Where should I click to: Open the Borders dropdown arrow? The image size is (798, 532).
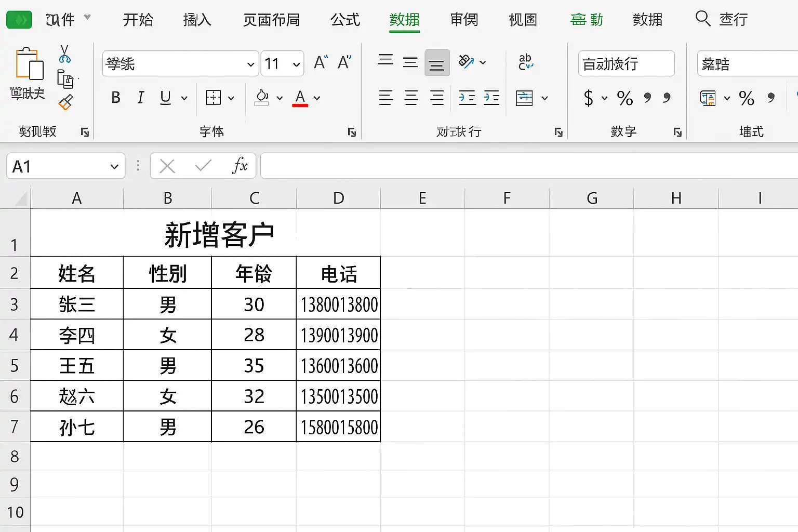[x=231, y=98]
